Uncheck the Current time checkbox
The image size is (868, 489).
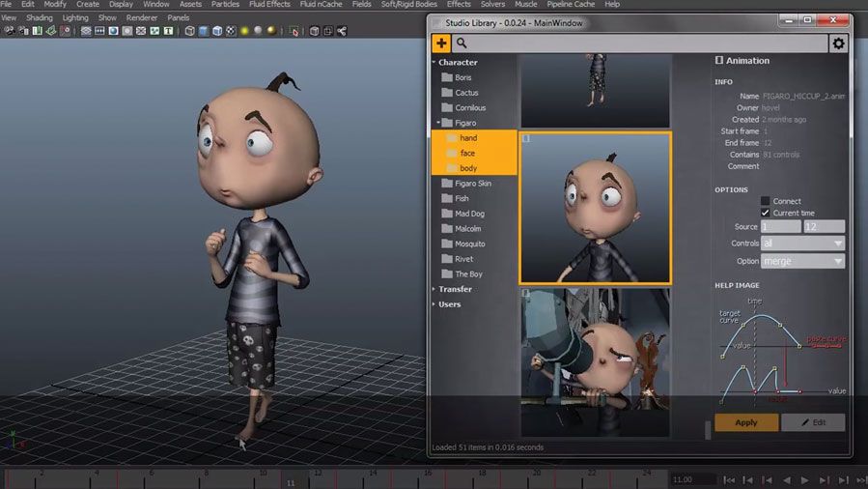point(765,213)
